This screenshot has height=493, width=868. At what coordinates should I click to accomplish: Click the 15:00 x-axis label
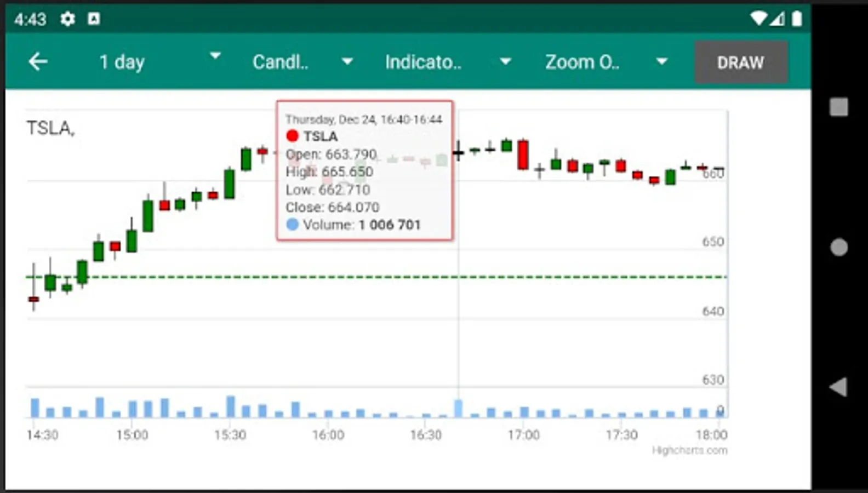coord(132,435)
